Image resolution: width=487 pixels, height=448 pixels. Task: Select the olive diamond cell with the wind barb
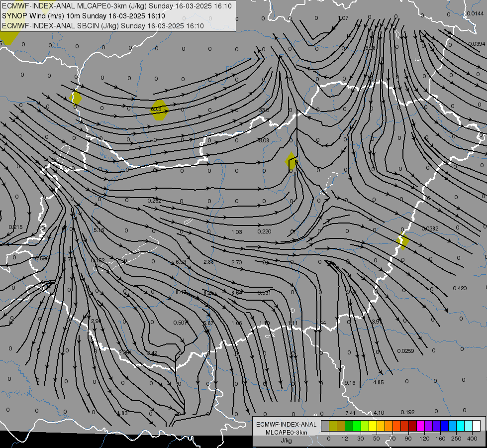291,161
